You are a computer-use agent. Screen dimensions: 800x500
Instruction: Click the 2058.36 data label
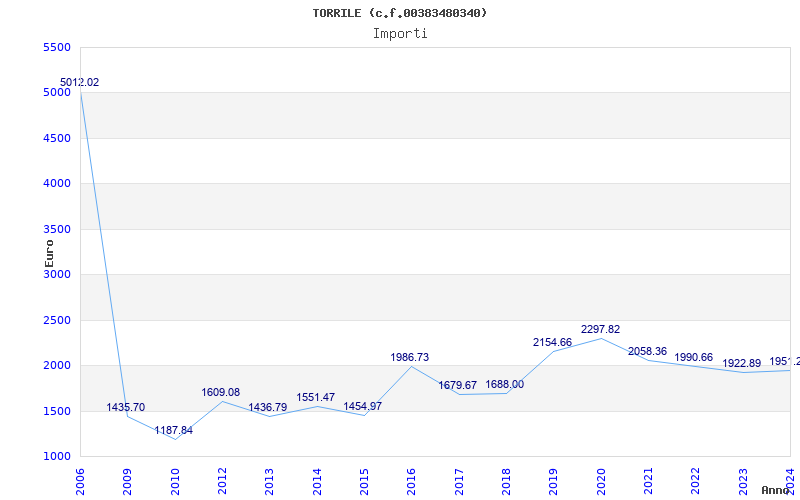pyautogui.click(x=647, y=351)
